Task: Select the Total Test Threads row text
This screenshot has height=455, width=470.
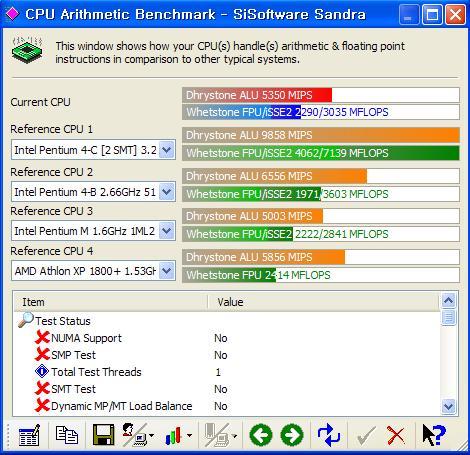Action: point(96,372)
